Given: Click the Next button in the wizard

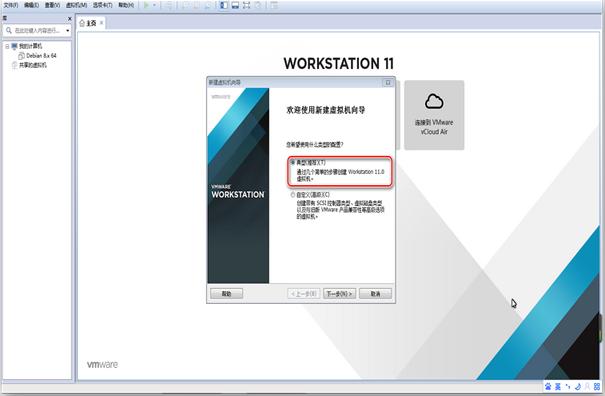Looking at the screenshot, I should (339, 294).
